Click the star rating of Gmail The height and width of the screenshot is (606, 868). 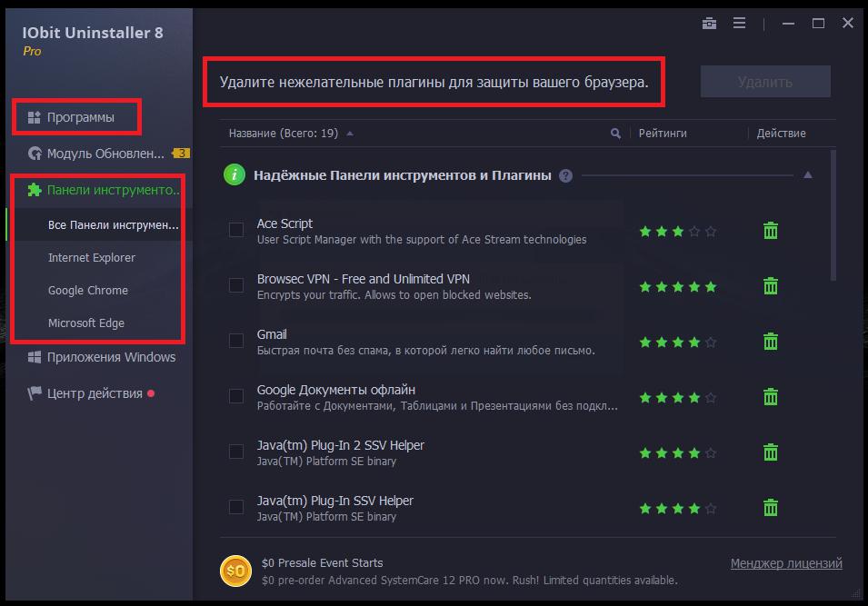pyautogui.click(x=678, y=342)
